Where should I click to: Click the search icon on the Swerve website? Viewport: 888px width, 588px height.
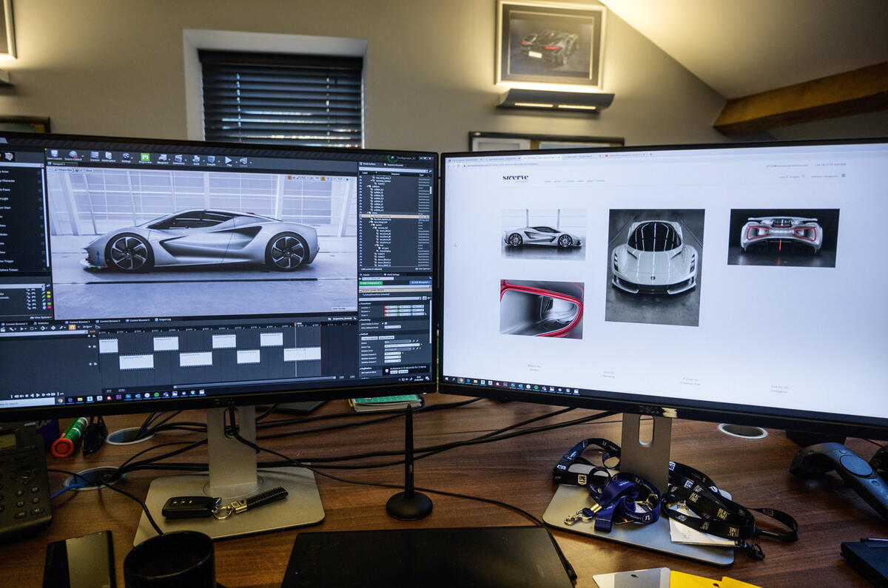pos(804,178)
